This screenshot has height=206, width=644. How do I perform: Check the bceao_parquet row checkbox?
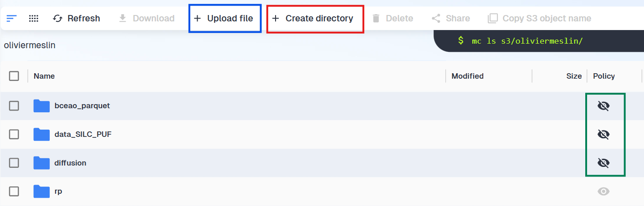(x=14, y=106)
